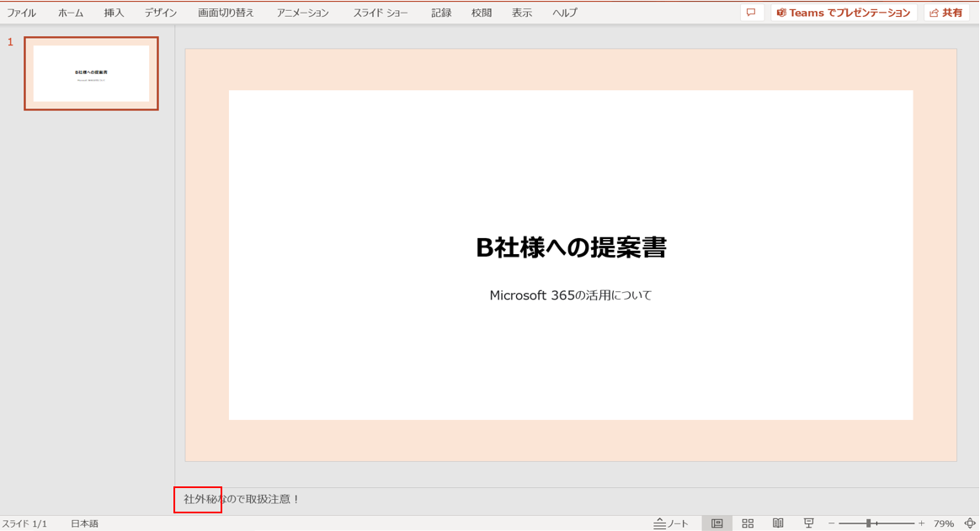This screenshot has height=531, width=980.
Task: Click subtitle Microsoft 365の活用について
Action: (571, 295)
